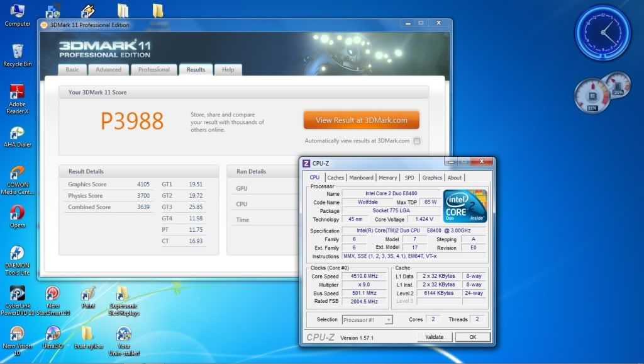This screenshot has height=364, width=644.
Task: Close the CPU-Z window
Action: coord(482,162)
